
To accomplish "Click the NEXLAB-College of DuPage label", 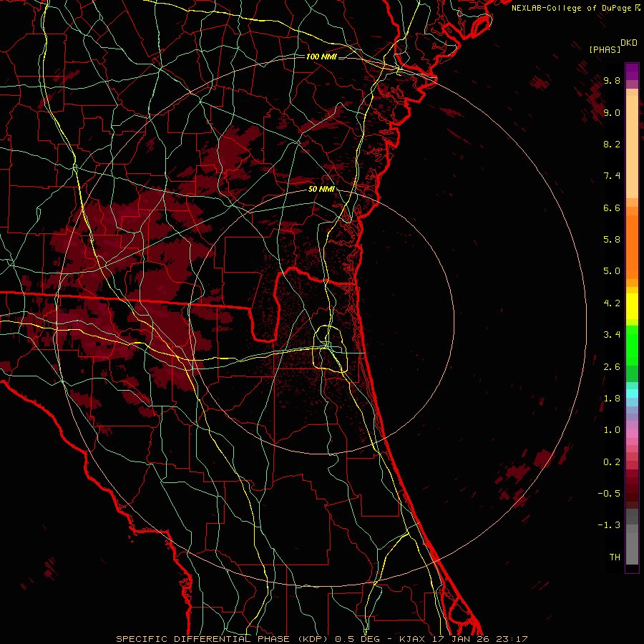I will point(572,8).
